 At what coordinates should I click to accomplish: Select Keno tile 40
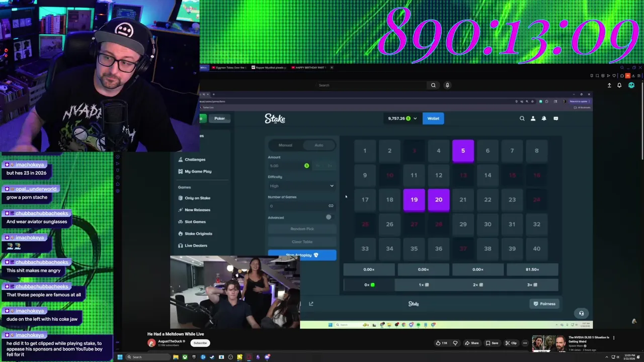[x=536, y=248]
